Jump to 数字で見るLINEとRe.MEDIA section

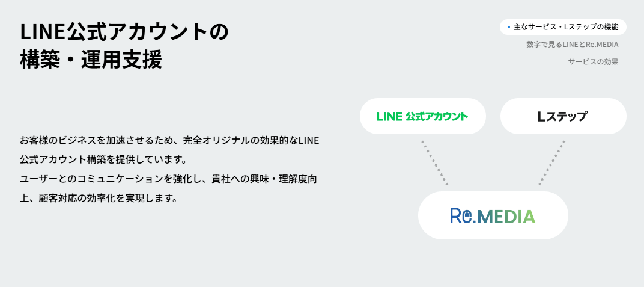pos(572,44)
